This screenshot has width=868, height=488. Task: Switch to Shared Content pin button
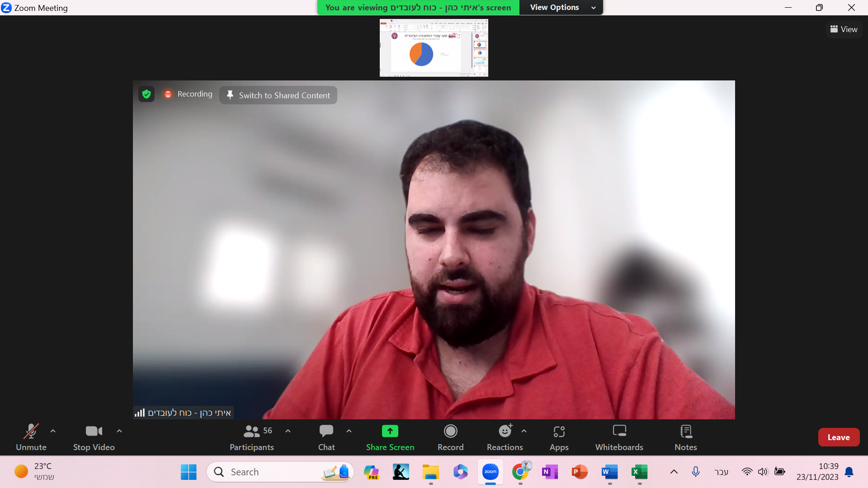click(x=278, y=95)
